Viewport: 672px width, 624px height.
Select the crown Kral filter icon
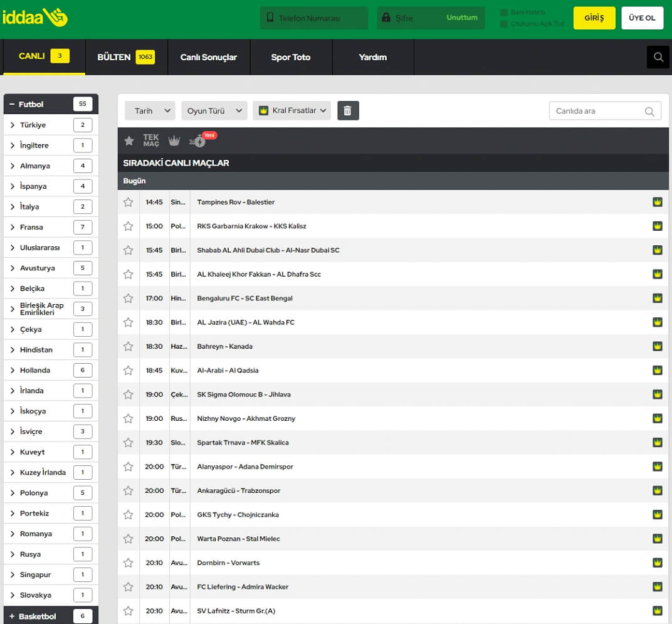174,140
